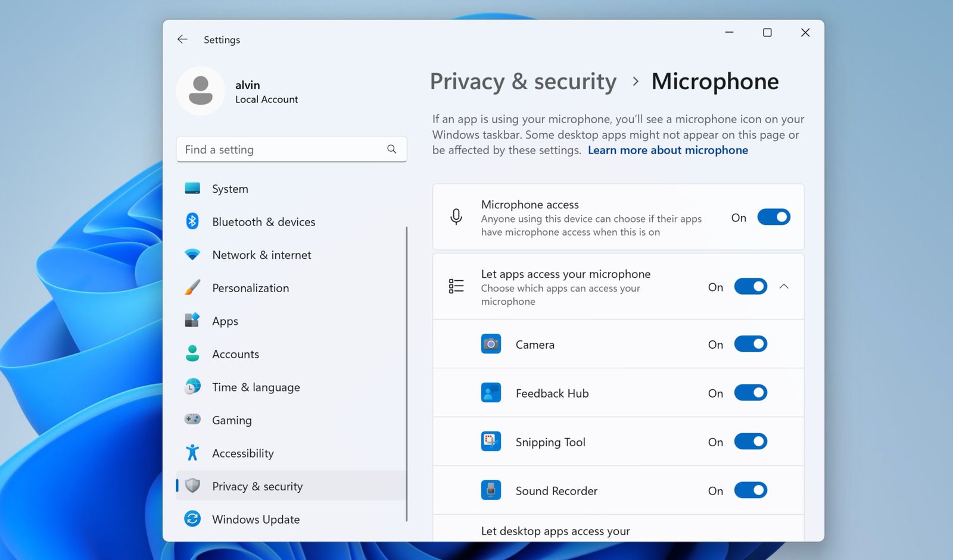The width and height of the screenshot is (953, 560).
Task: Switch off Snipping Tool microphone toggle
Action: pyautogui.click(x=750, y=442)
